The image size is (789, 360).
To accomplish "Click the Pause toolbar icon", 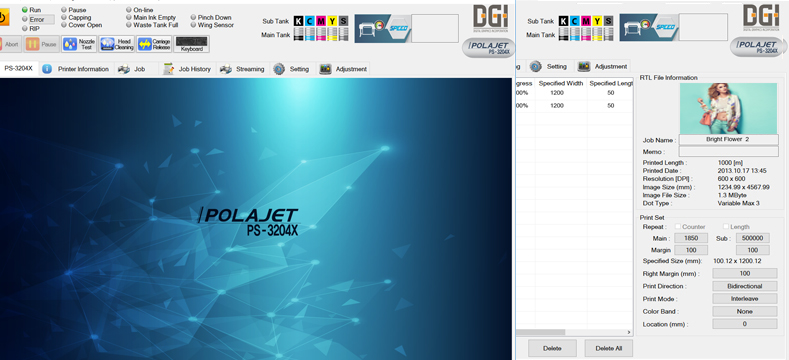I will (x=41, y=44).
